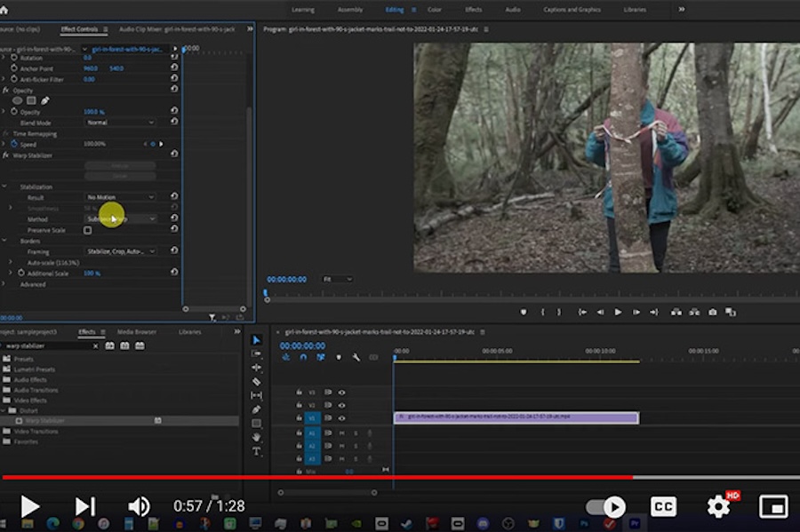Open YouTube settings gear
Image resolution: width=800 pixels, height=532 pixels.
tap(718, 506)
